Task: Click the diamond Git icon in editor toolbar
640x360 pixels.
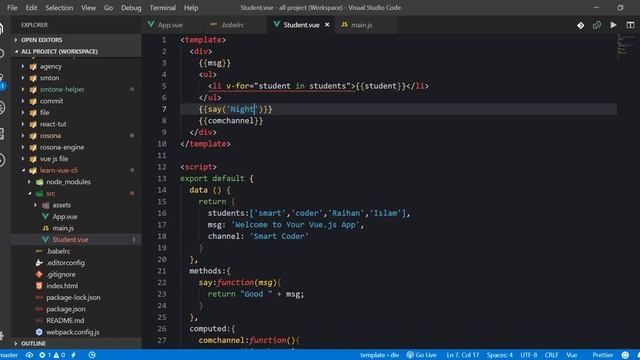Action: (580, 25)
